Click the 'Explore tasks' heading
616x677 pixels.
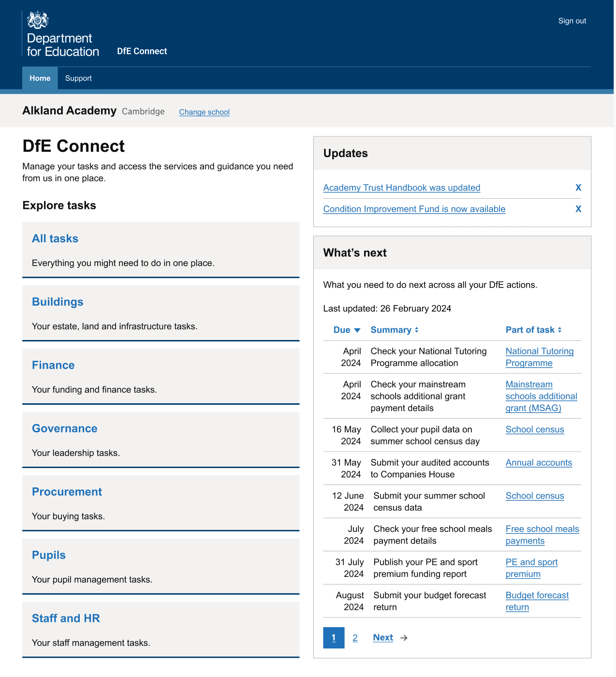coord(59,206)
